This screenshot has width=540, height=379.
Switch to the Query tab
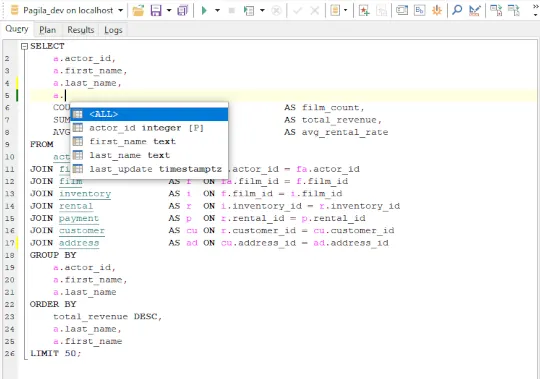point(17,29)
